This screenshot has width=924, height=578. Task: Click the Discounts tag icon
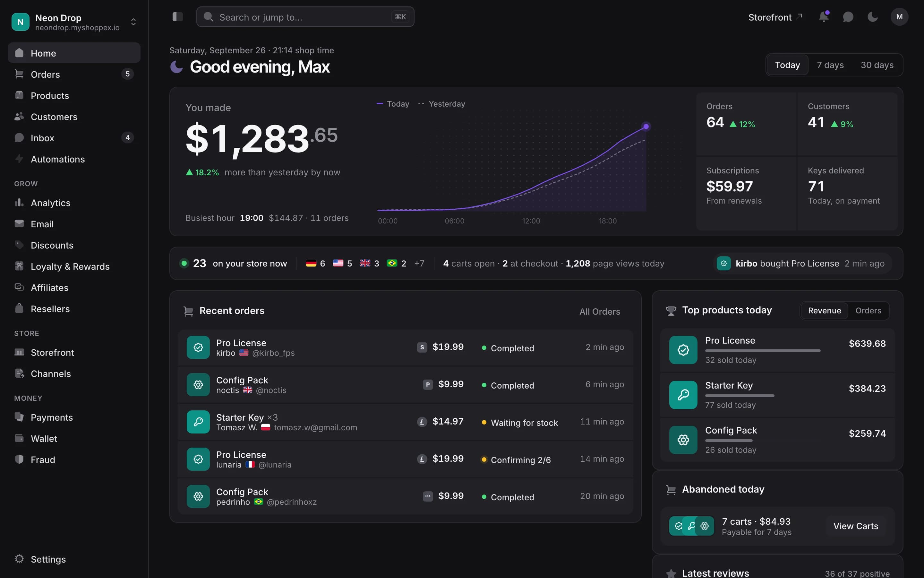(x=19, y=245)
